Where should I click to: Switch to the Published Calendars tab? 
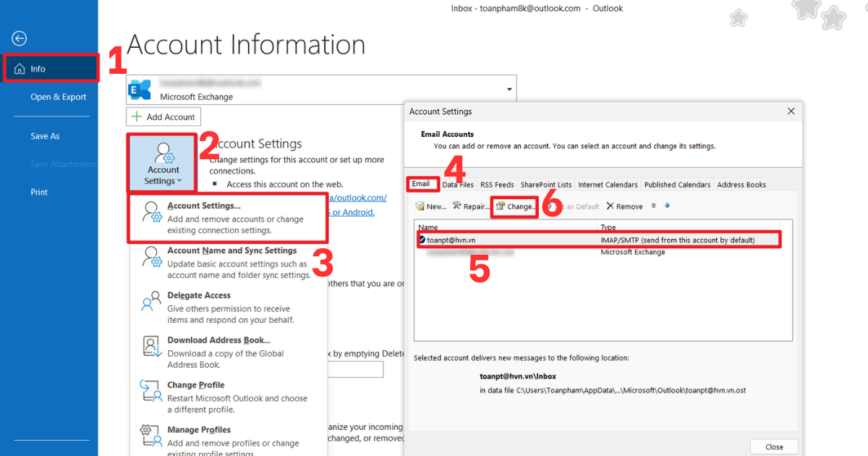tap(677, 185)
